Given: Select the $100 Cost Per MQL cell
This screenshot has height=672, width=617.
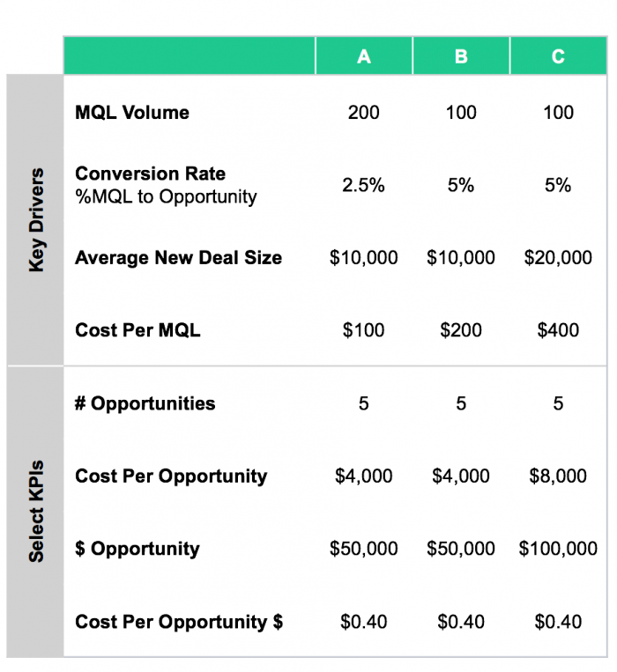Looking at the screenshot, I should pyautogui.click(x=363, y=330).
